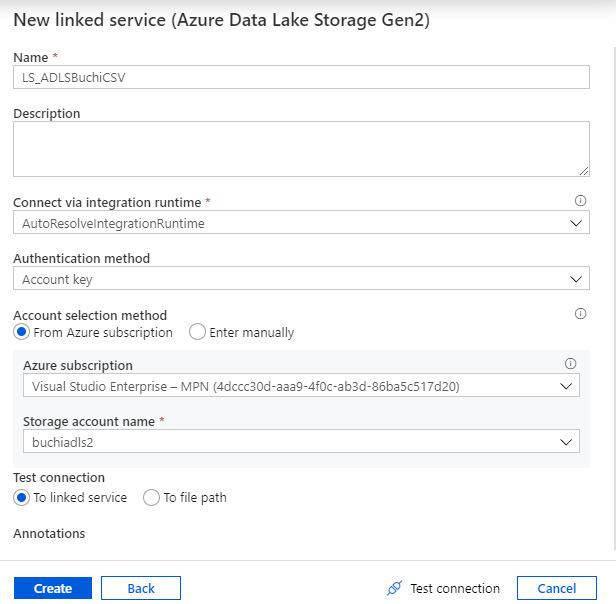Go back with the Back button
616x604 pixels.
pyautogui.click(x=141, y=588)
